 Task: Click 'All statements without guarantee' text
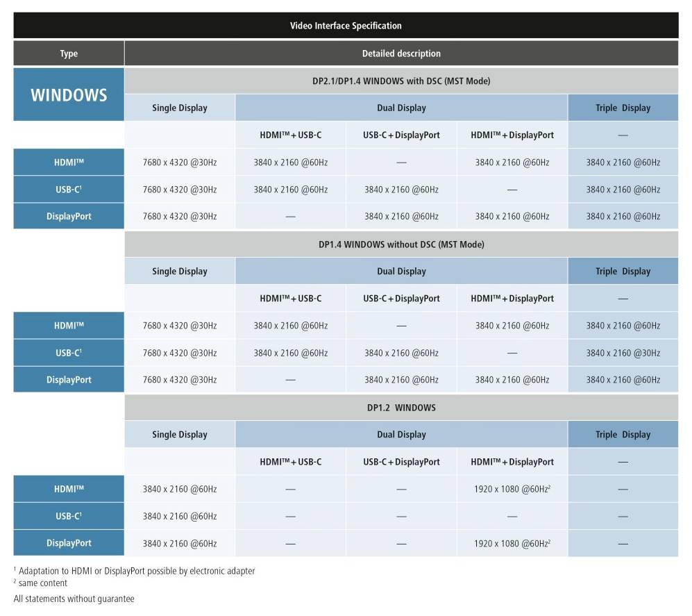[x=74, y=599]
